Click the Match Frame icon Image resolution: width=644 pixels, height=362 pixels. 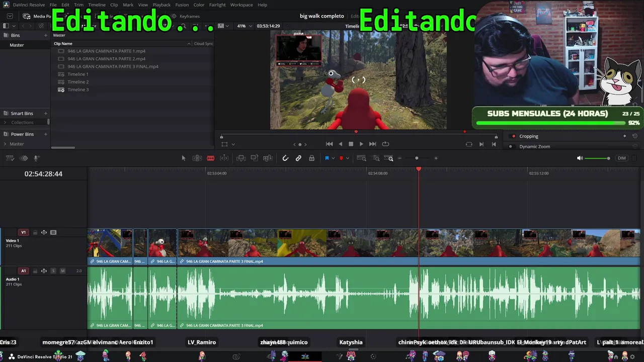click(x=469, y=144)
